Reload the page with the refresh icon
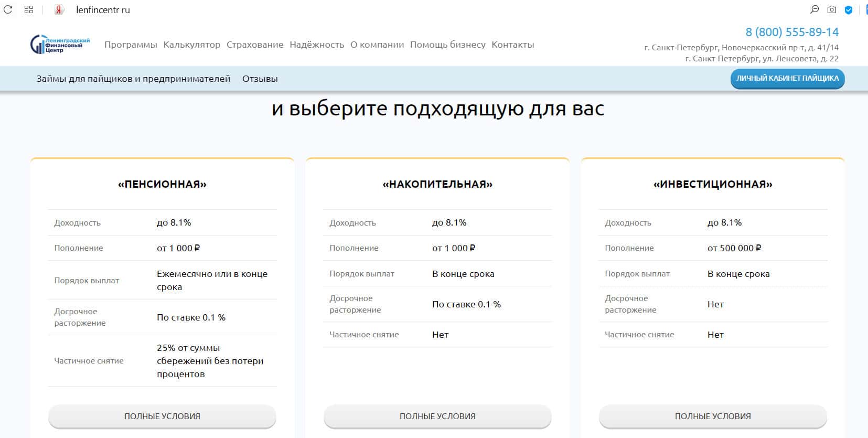The image size is (868, 438). click(8, 9)
